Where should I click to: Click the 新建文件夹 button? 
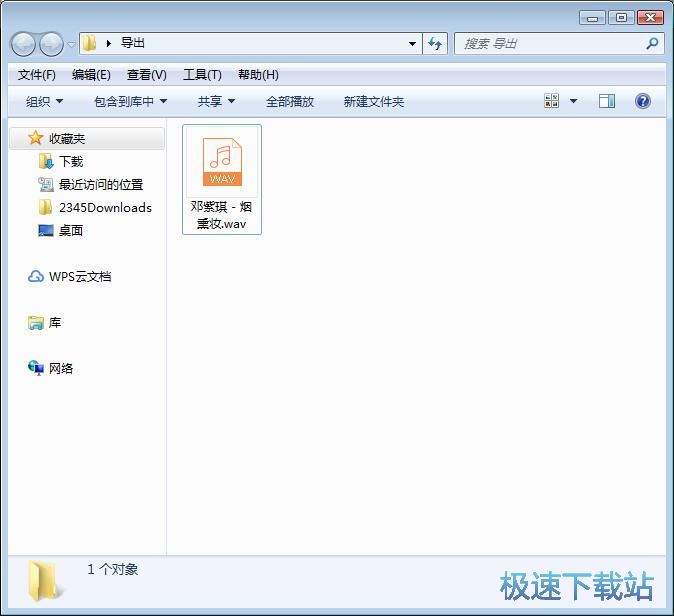[x=374, y=102]
